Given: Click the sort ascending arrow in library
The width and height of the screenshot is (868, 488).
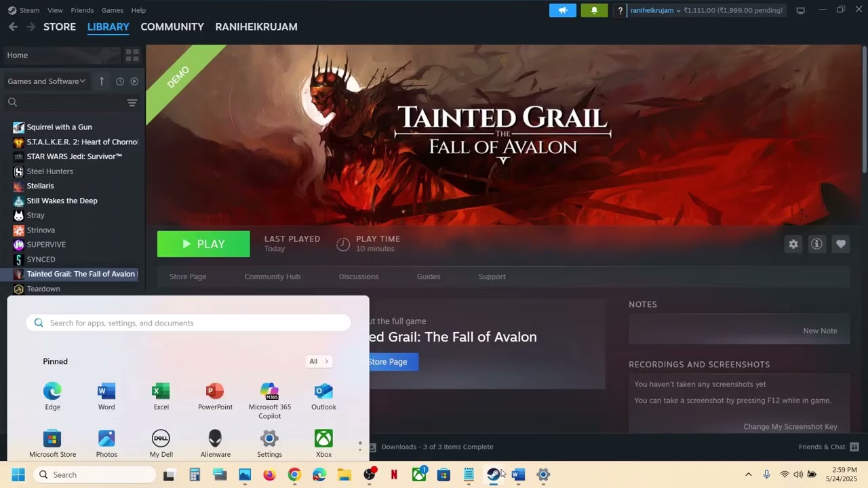Looking at the screenshot, I should (102, 81).
